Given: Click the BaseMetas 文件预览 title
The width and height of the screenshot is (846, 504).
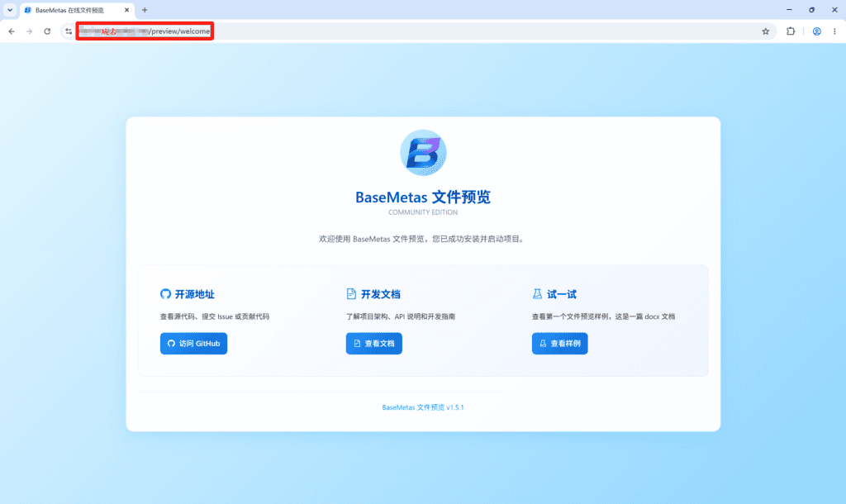Looking at the screenshot, I should (x=423, y=197).
